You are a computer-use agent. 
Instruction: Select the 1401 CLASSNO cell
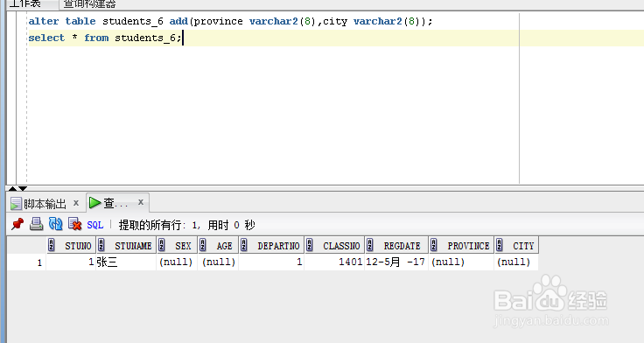tap(334, 262)
